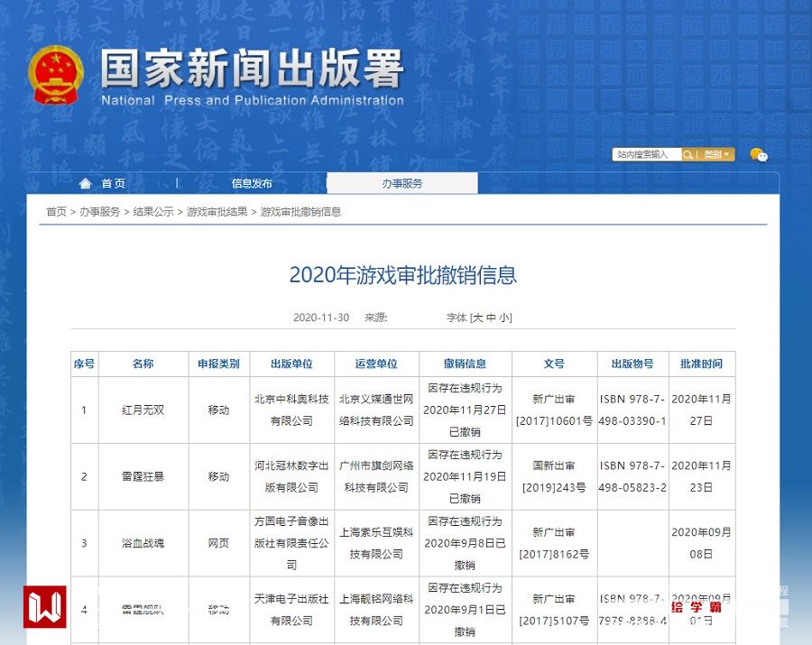Click breadcrumb link 游戏审批结果
Image resolution: width=812 pixels, height=645 pixels.
click(217, 212)
